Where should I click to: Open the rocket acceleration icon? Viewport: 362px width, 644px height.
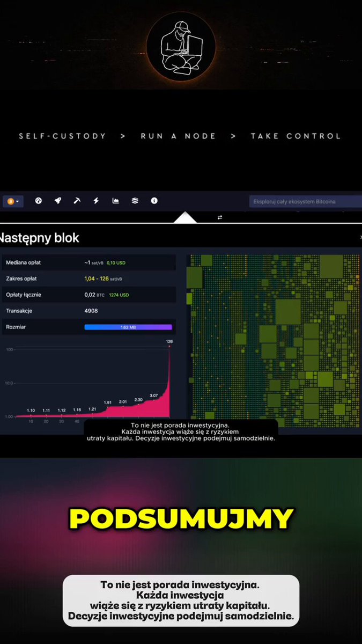click(58, 201)
